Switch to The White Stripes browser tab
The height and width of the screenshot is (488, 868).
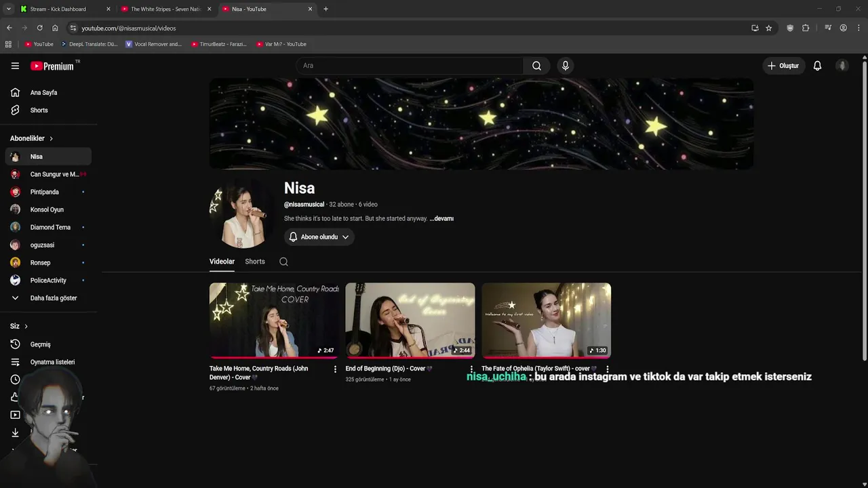(x=166, y=9)
